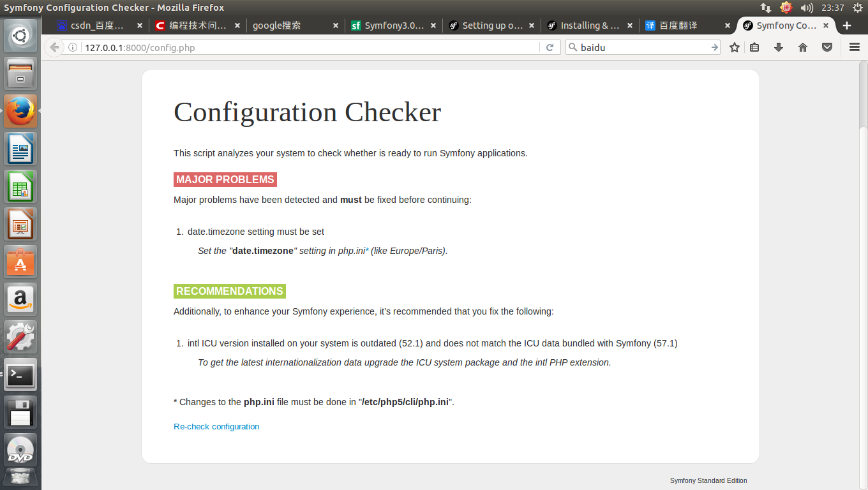Launch LibreOffice Calc from dock

pyautogui.click(x=21, y=186)
